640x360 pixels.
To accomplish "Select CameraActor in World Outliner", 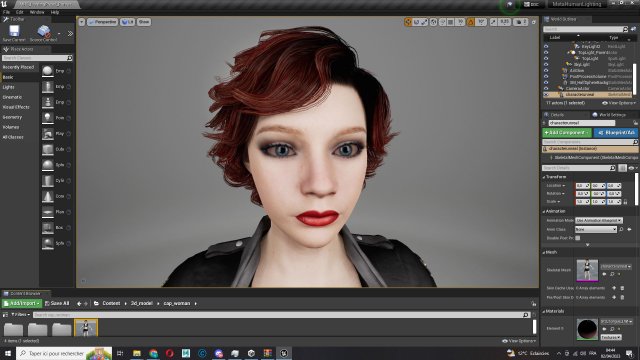I will (577, 89).
